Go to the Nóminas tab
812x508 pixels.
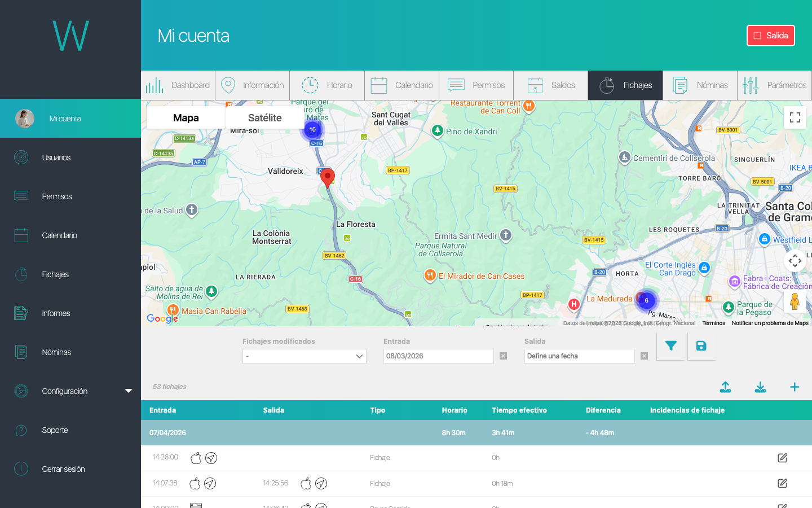pos(700,85)
